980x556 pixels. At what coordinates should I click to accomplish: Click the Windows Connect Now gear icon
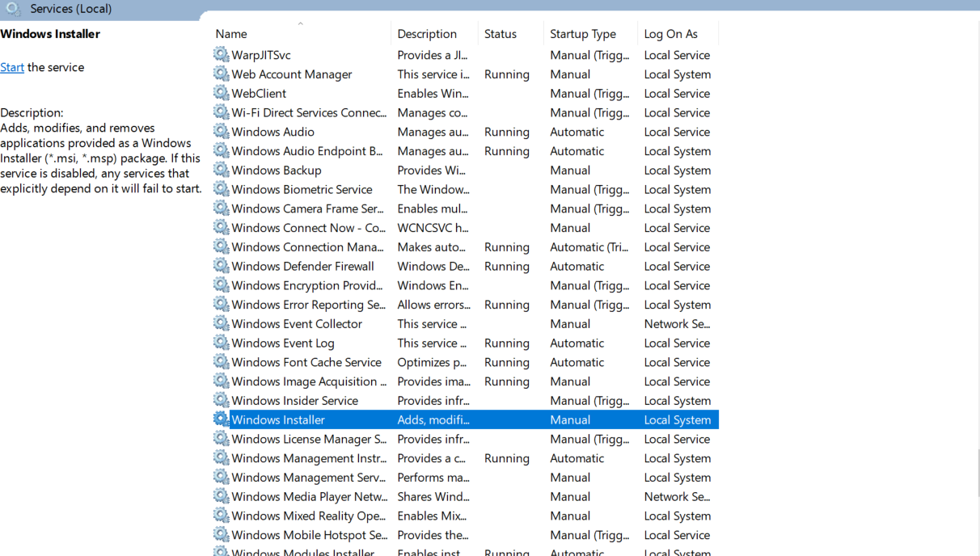[x=221, y=228]
